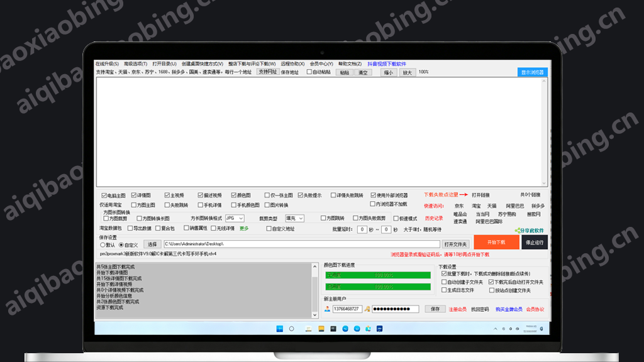
Task: Open system tray overflow chevron in taskbar
Action: pyautogui.click(x=496, y=329)
